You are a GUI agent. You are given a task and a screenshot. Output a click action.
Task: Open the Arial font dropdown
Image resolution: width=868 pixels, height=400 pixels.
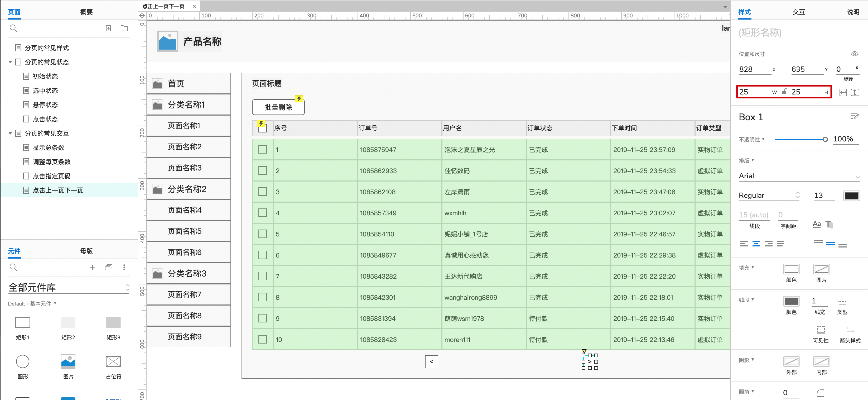[x=799, y=176]
